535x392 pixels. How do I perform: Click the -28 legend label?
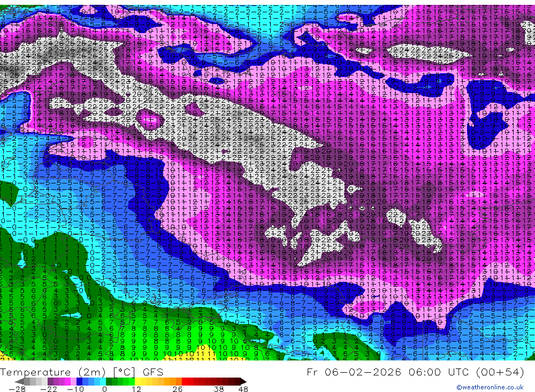pyautogui.click(x=17, y=389)
